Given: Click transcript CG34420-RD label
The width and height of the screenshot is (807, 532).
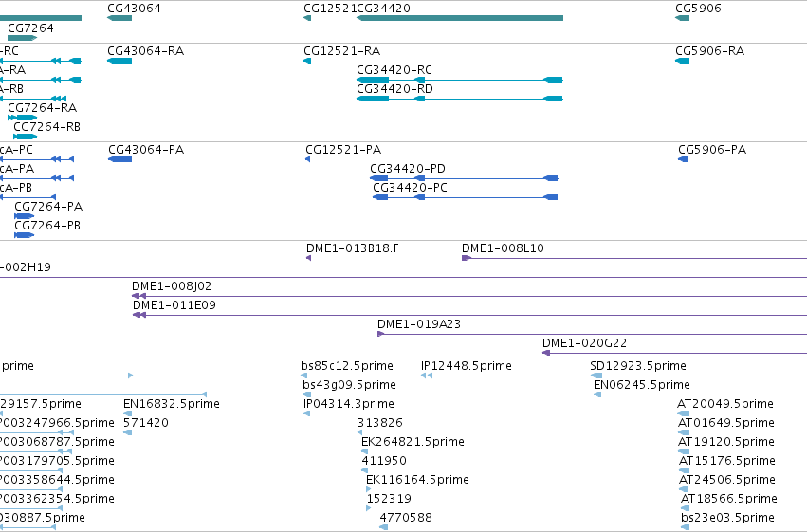Looking at the screenshot, I should tap(394, 89).
